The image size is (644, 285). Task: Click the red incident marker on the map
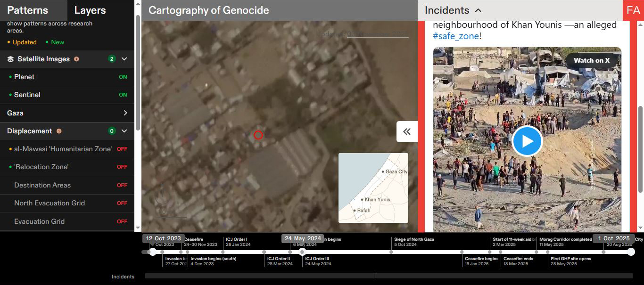click(x=258, y=135)
